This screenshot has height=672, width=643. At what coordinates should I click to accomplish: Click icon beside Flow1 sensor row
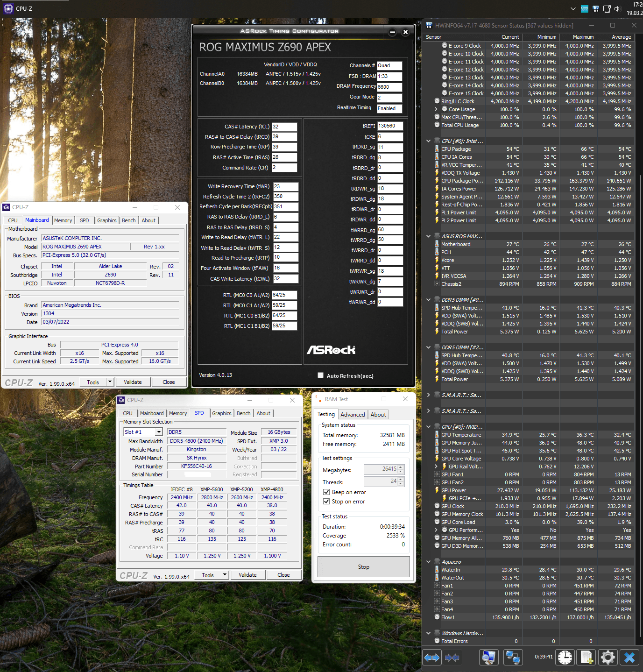pos(437,617)
